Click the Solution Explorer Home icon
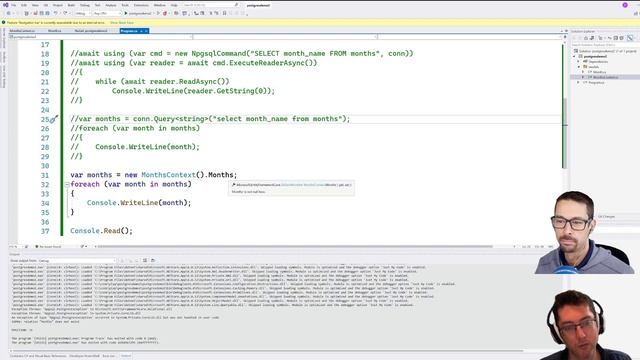 tap(586, 38)
